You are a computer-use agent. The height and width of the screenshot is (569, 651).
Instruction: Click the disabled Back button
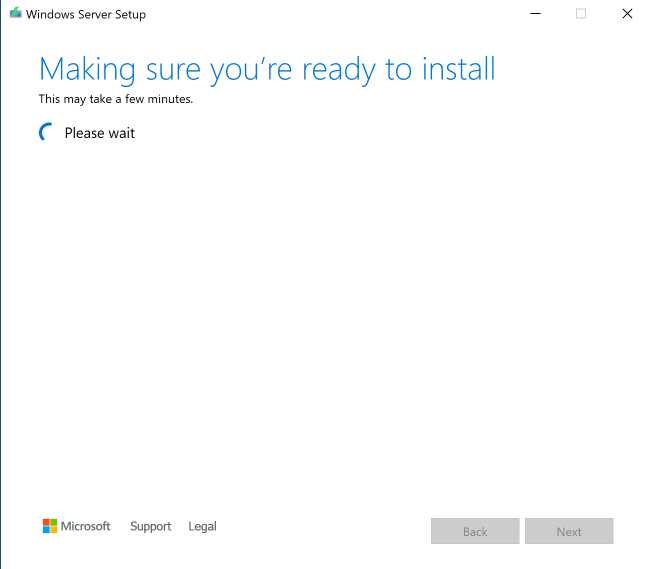pyautogui.click(x=475, y=531)
